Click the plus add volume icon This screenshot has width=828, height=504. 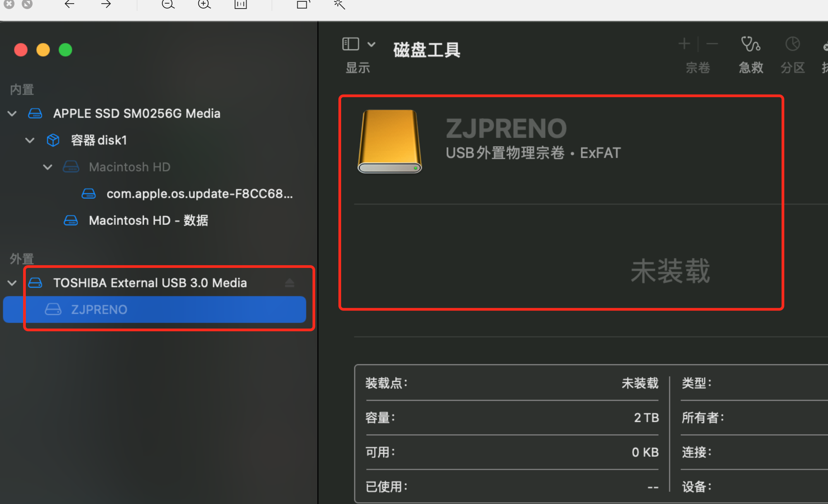click(x=684, y=44)
